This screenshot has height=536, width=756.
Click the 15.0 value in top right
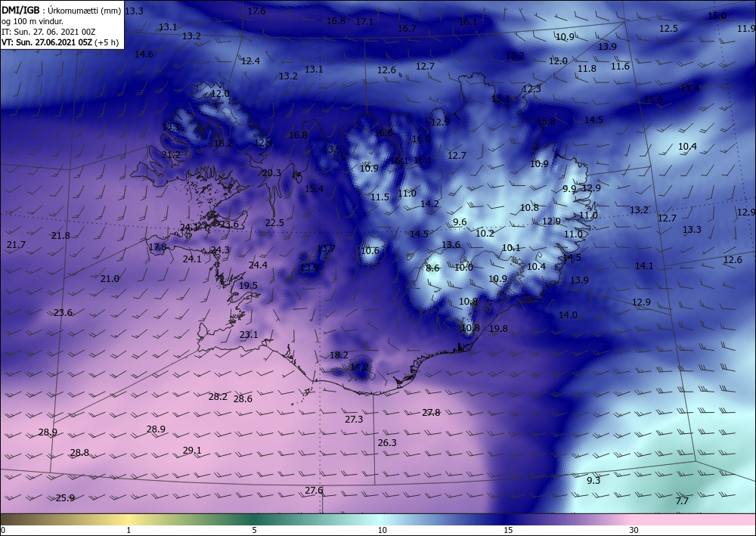coord(717,16)
